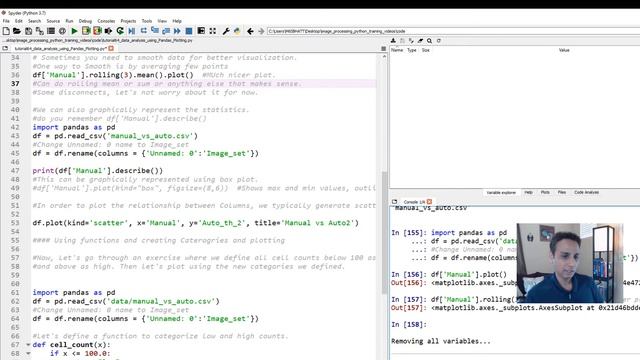Import data icon in Variable explorer

(393, 41)
